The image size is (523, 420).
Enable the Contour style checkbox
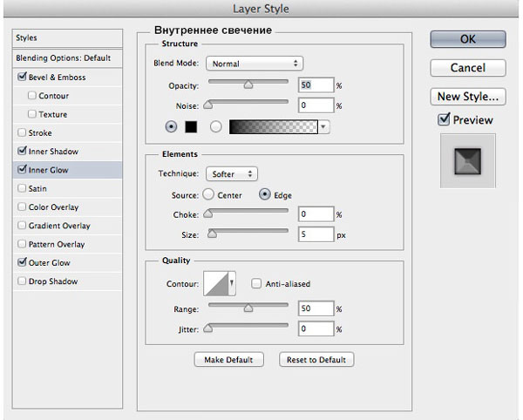click(x=32, y=96)
